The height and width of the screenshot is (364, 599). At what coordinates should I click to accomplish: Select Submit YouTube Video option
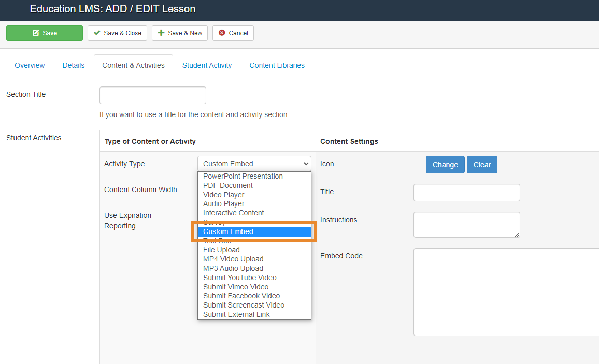coord(240,278)
